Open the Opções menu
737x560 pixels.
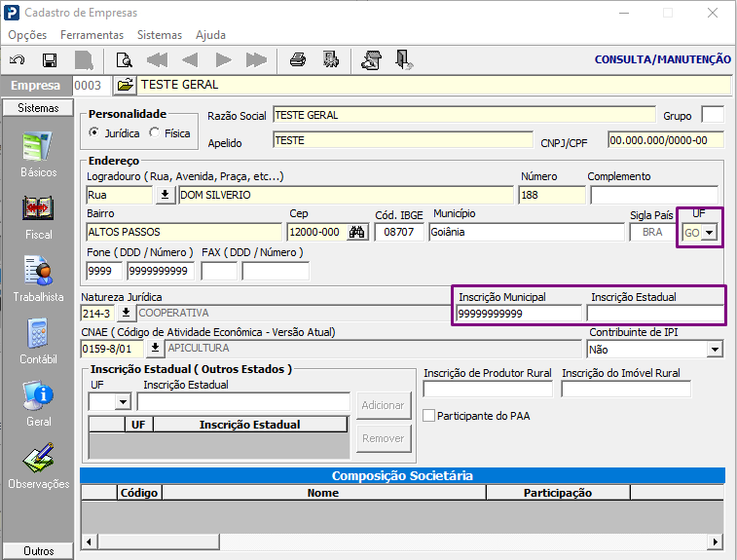[x=27, y=35]
